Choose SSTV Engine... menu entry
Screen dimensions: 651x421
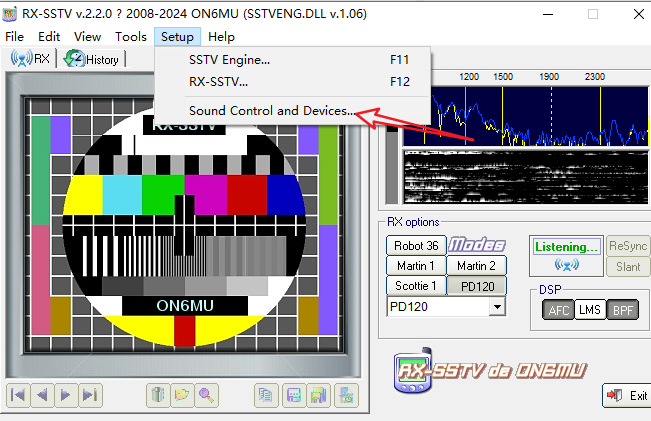pos(293,60)
